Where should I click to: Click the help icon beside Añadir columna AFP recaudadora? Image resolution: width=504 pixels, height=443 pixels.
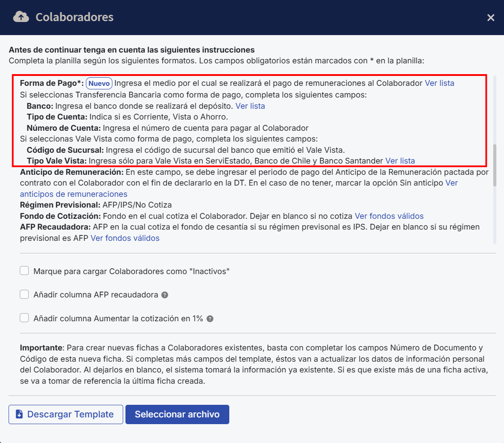pos(165,295)
